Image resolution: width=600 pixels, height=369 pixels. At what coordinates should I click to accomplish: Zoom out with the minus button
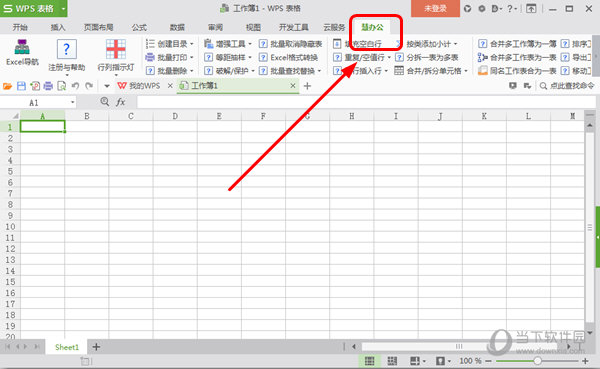[x=488, y=361]
